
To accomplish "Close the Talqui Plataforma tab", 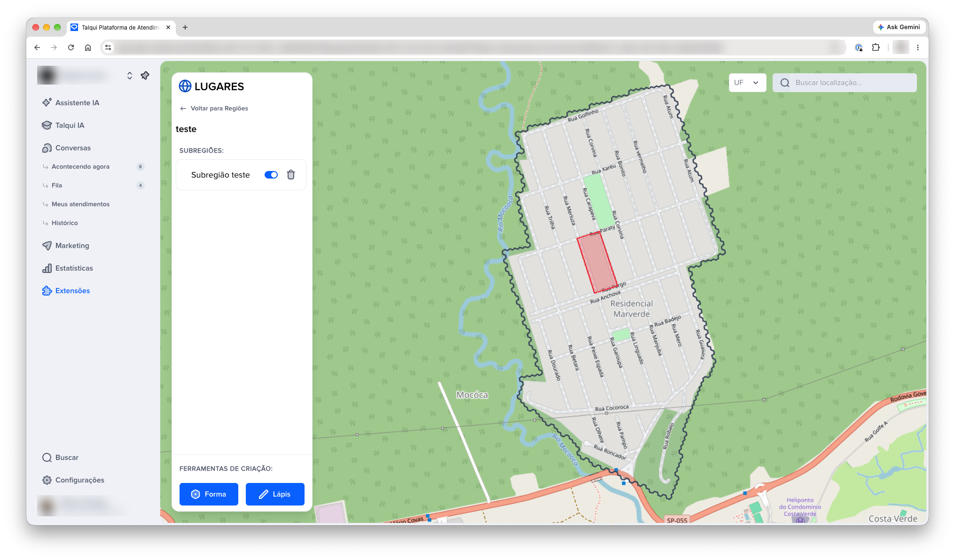I will click(168, 27).
